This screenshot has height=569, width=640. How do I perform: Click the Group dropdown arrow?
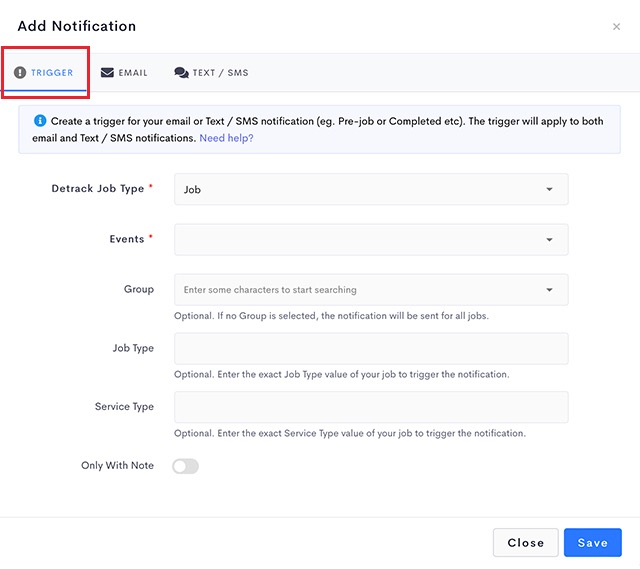[x=549, y=290]
